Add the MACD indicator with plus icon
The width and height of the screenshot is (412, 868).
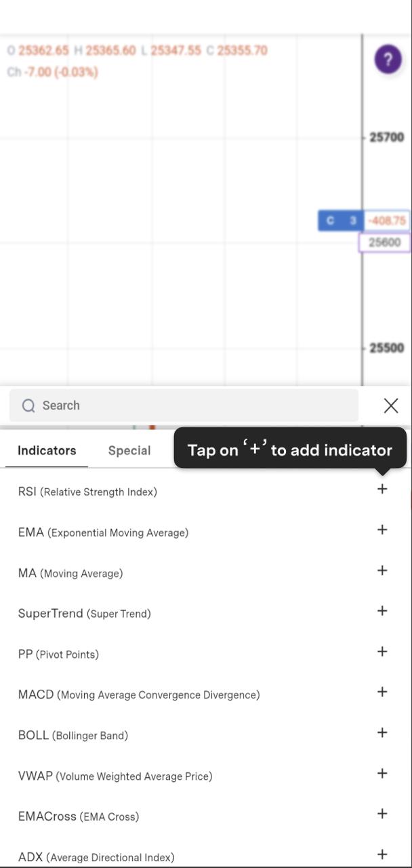click(x=382, y=692)
